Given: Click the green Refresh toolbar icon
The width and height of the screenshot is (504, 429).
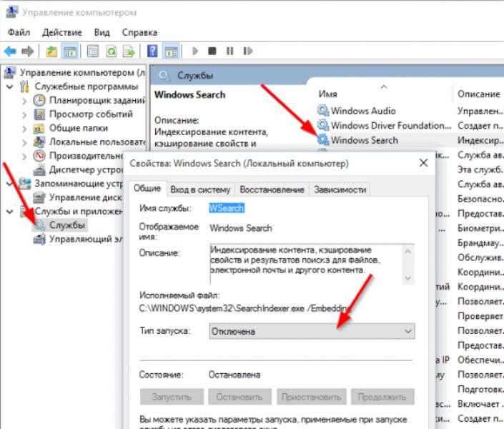Looking at the screenshot, I should (x=112, y=51).
